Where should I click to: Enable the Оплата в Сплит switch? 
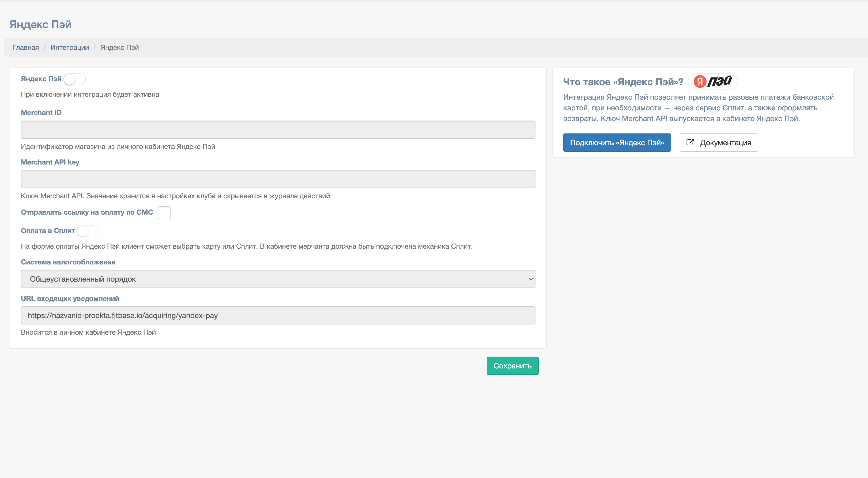pos(88,231)
